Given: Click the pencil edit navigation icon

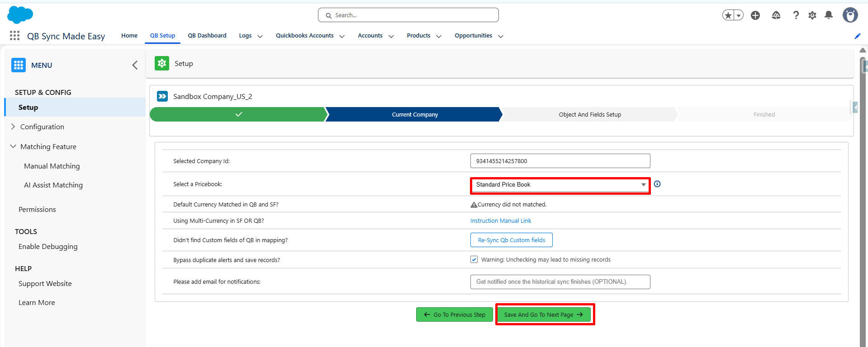Looking at the screenshot, I should [x=858, y=36].
